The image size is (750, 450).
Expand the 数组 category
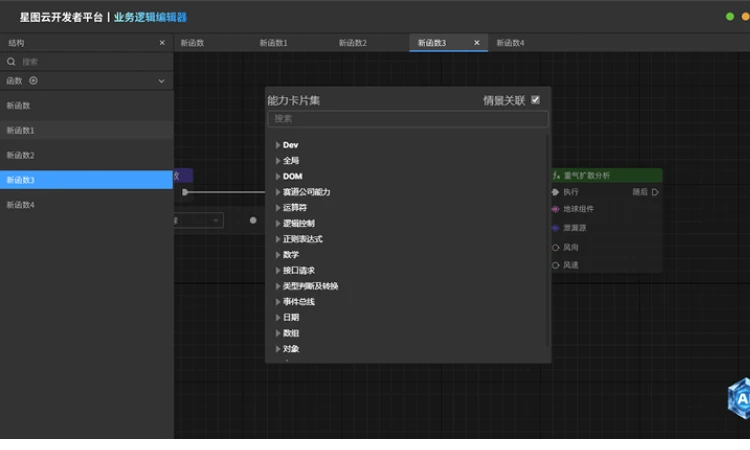[x=278, y=333]
